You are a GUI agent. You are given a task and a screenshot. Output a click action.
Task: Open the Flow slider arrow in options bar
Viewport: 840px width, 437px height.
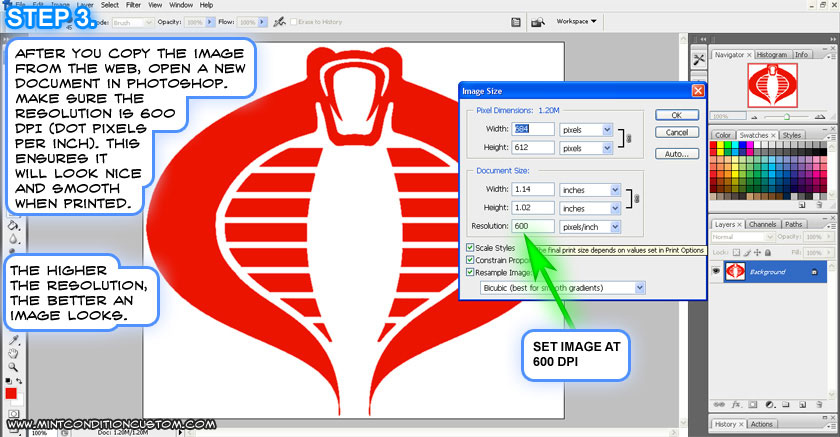tap(262, 22)
